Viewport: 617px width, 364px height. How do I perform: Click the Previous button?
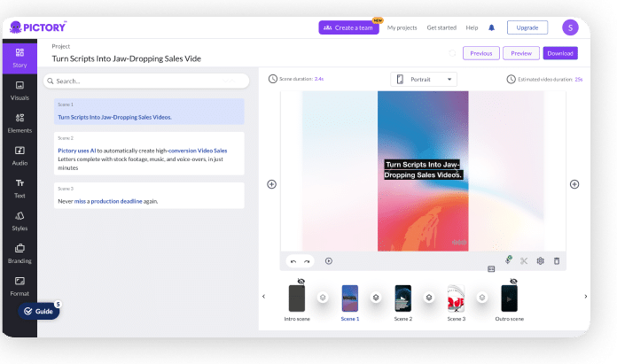[480, 53]
